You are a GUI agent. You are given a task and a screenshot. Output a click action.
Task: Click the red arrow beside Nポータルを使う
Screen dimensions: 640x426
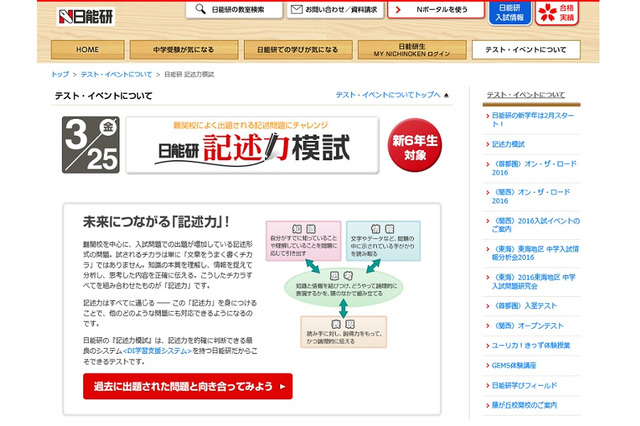click(398, 9)
